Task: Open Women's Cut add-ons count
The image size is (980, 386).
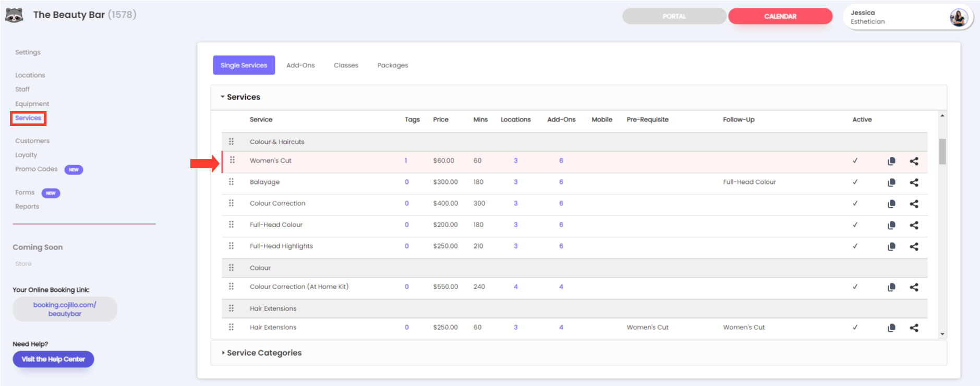Action: [561, 160]
